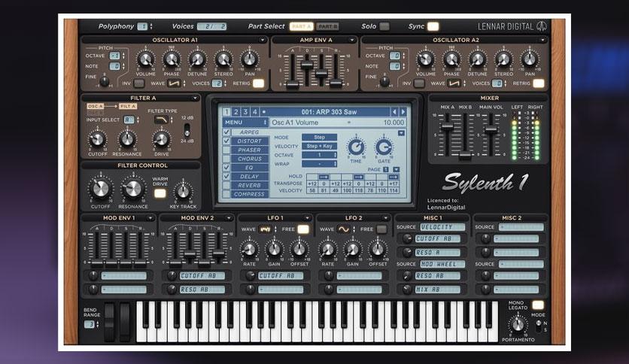
Task: Go to next preset with right arrow
Action: coord(403,112)
